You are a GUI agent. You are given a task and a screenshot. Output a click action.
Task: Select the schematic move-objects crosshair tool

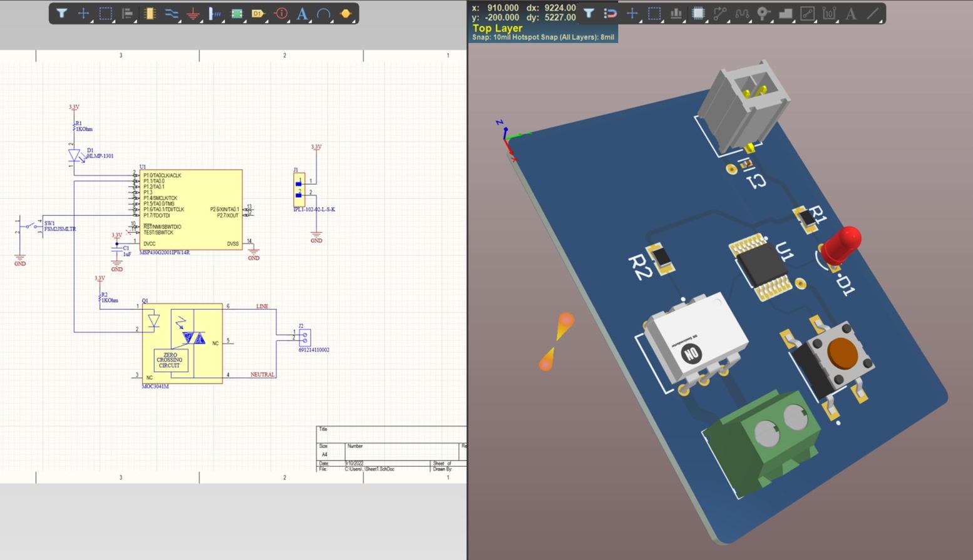(83, 13)
